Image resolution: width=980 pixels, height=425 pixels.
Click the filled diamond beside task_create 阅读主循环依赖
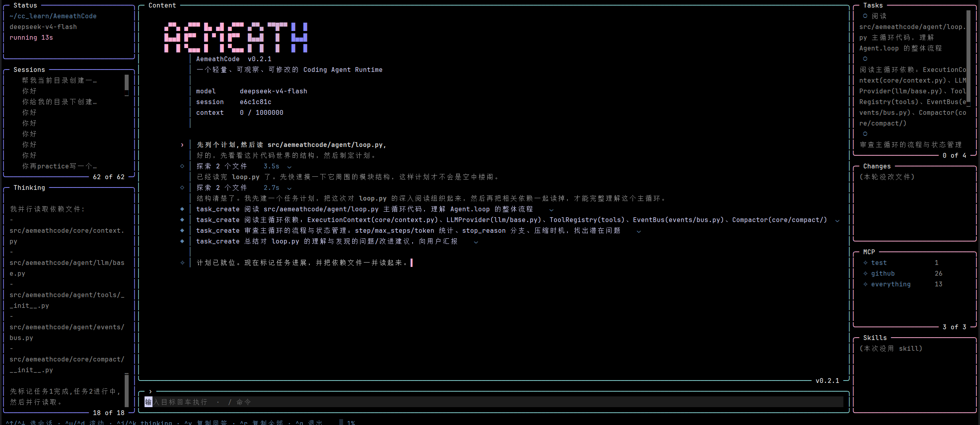(x=182, y=220)
